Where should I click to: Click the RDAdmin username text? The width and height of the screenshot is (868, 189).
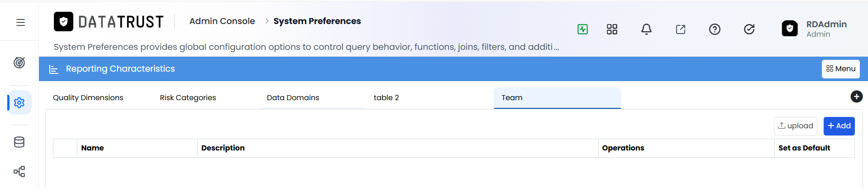[826, 24]
